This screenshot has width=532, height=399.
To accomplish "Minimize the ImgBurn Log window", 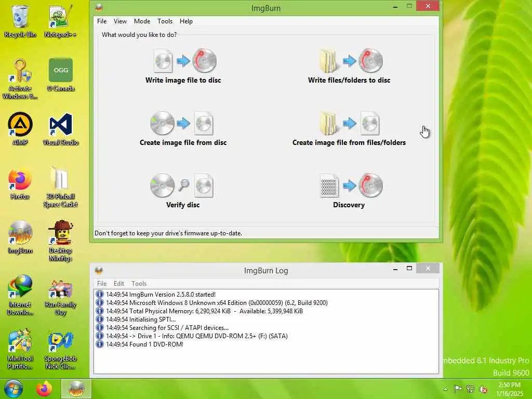I will (x=395, y=269).
